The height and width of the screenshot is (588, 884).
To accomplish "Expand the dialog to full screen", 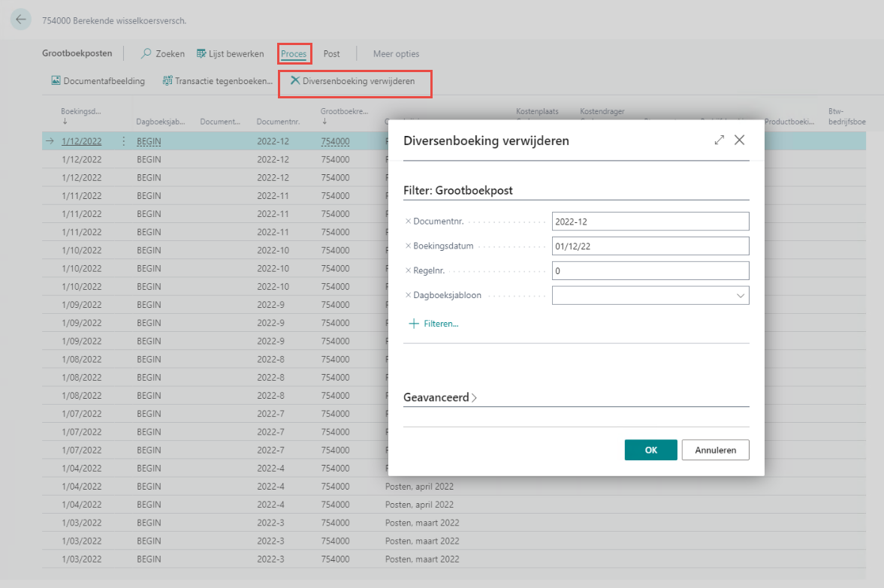I will (x=719, y=140).
